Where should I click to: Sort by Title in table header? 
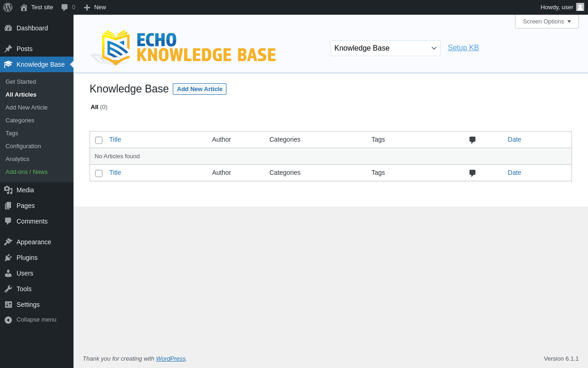pyautogui.click(x=115, y=139)
